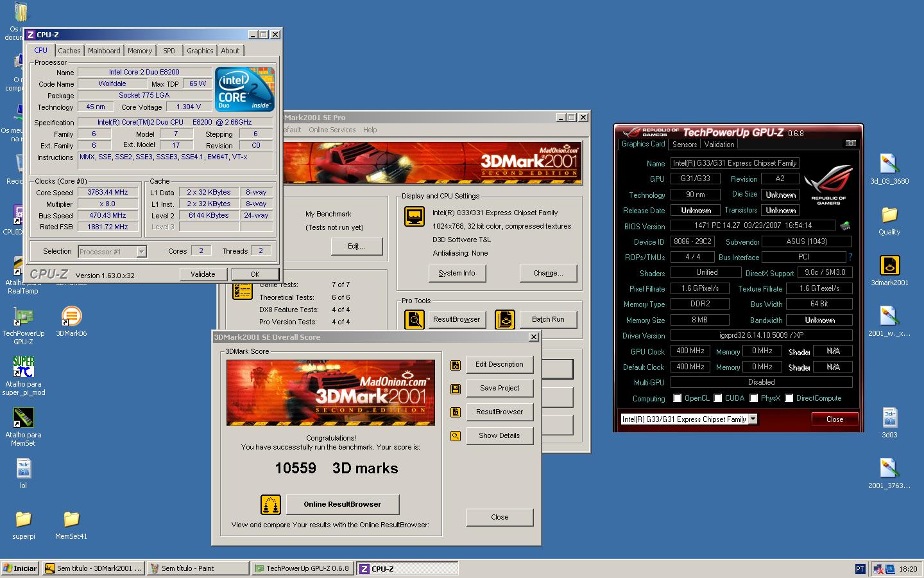This screenshot has width=924, height=578.
Task: Click the BIOS save chip icon in GPU-Z
Action: click(845, 225)
